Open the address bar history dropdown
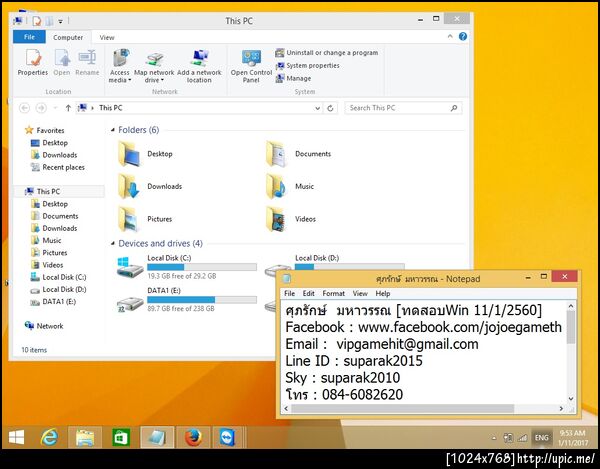The image size is (600, 469). 317,108
